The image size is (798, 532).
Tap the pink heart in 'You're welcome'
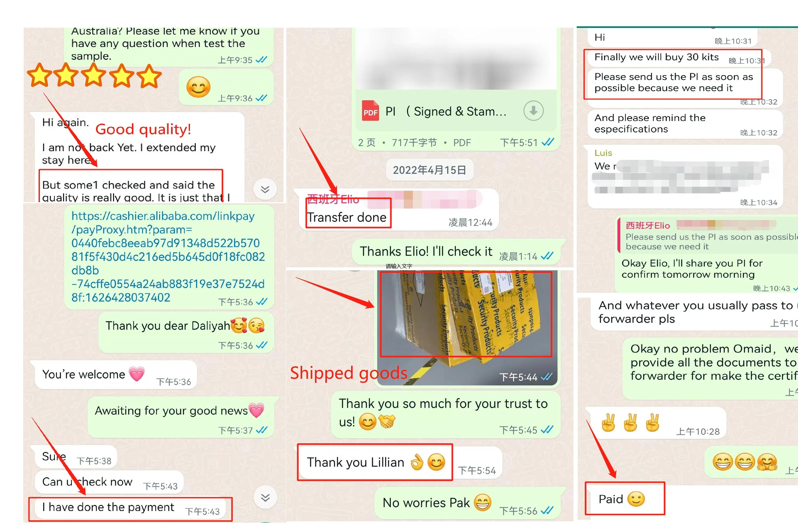pos(137,374)
